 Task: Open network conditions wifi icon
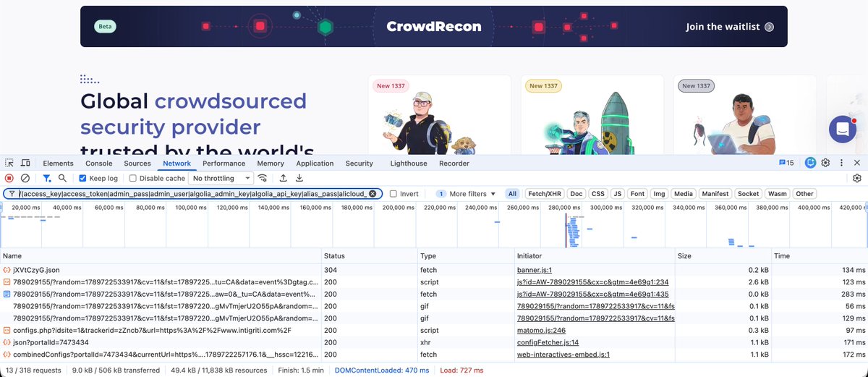(x=263, y=178)
